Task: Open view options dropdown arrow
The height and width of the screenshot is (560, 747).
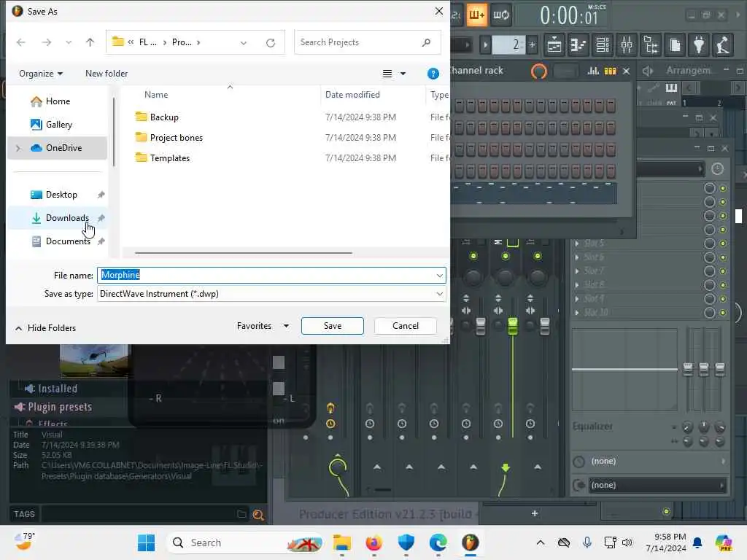Action: click(x=403, y=74)
